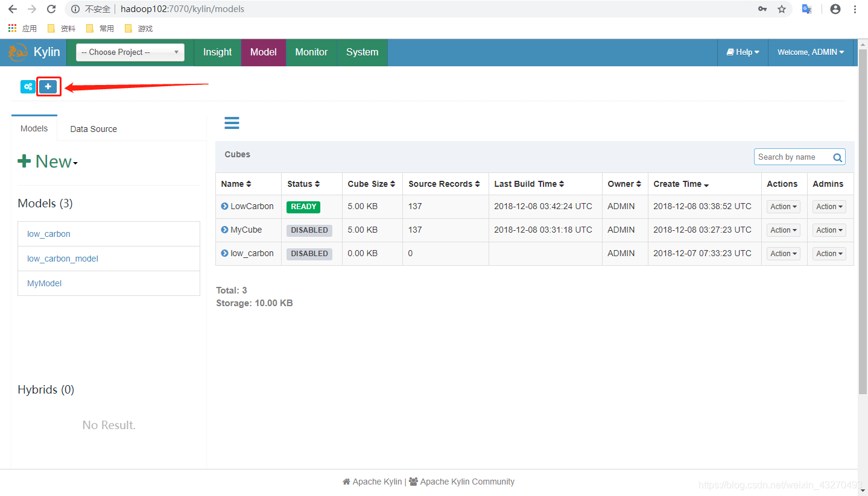Reload the browser page
868x496 pixels.
pos(51,9)
